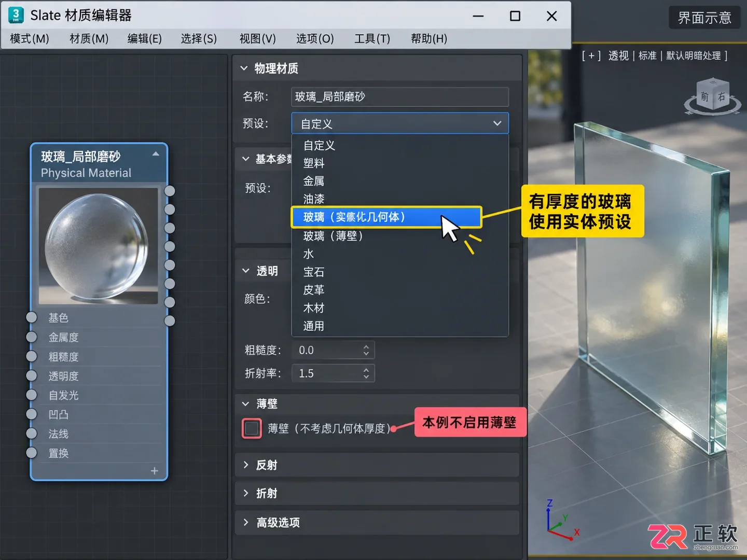The image size is (747, 560).
Task: Choose 水 from the preset list
Action: coord(400,254)
